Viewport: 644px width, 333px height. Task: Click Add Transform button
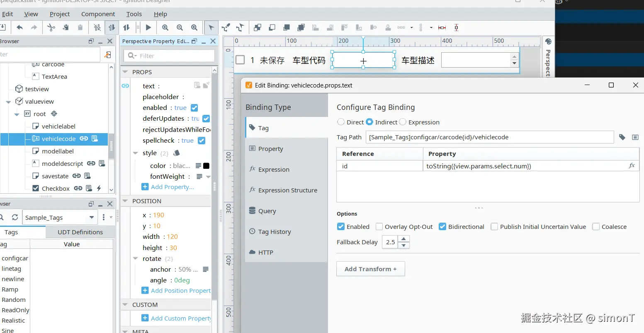370,269
